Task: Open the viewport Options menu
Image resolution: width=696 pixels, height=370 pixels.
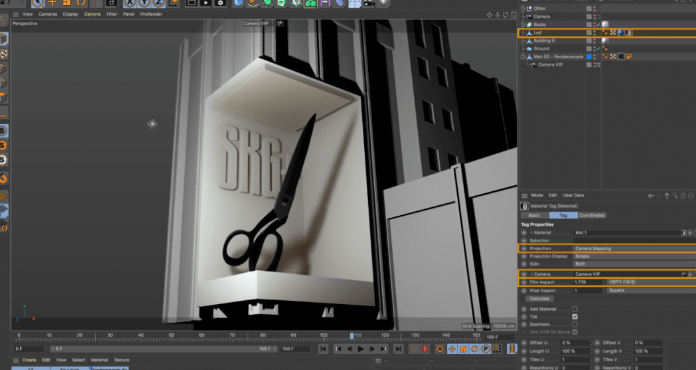Action: (92, 14)
